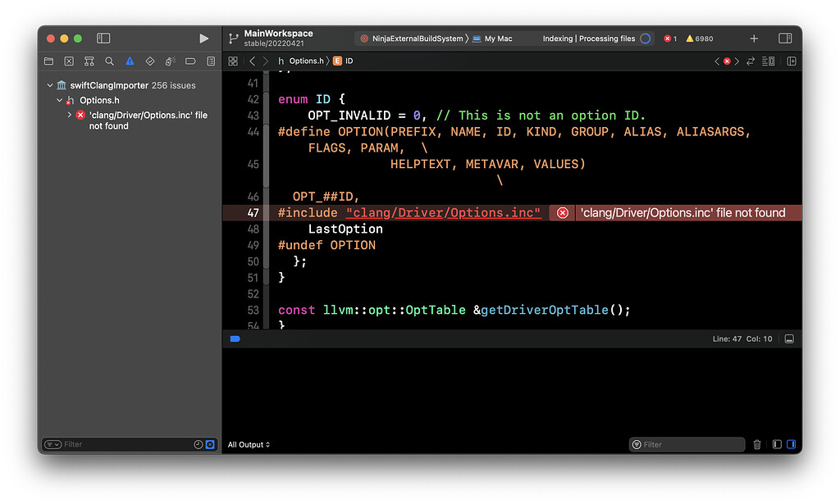Clear the console with the trash icon
Image resolution: width=840 pixels, height=504 pixels.
point(757,445)
